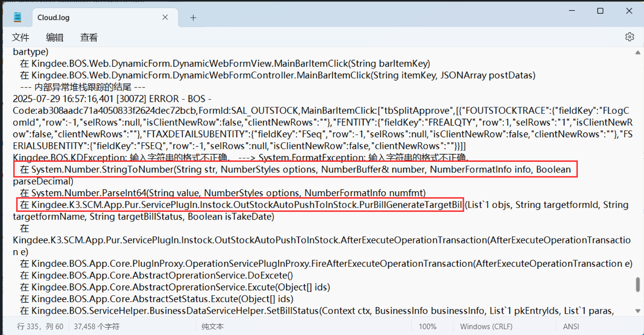Click the parseDecimal) text

[43, 181]
